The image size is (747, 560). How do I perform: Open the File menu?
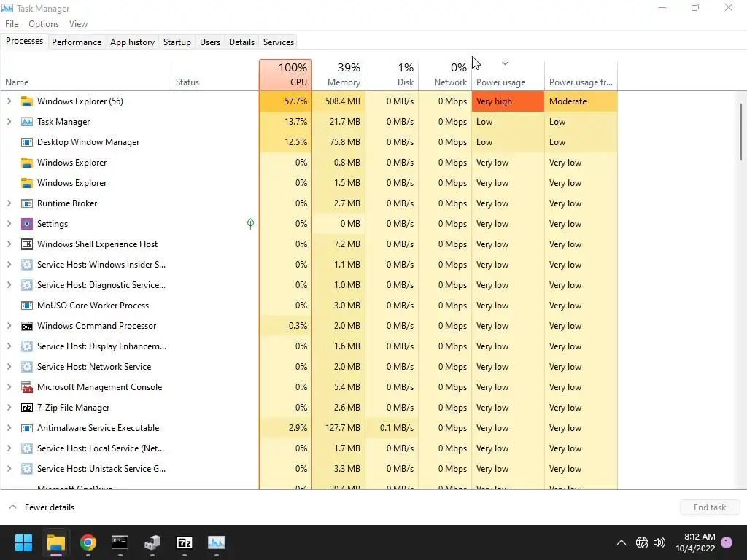[x=12, y=24]
